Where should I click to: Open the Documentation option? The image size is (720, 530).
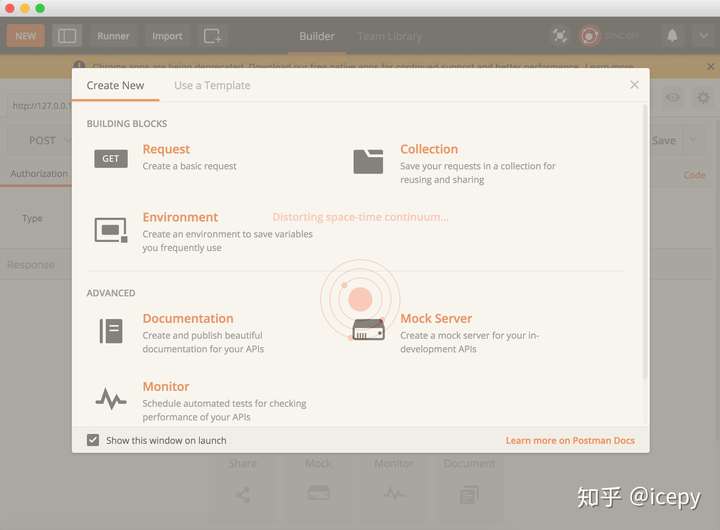coord(188,318)
